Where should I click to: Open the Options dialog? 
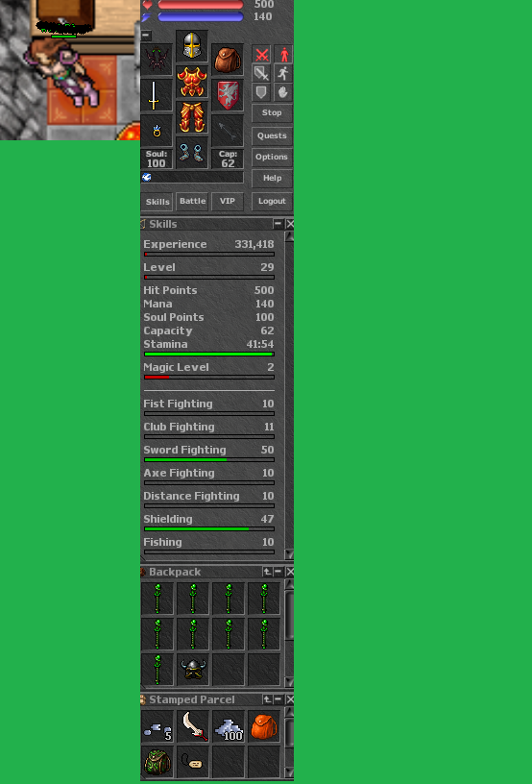(x=272, y=157)
